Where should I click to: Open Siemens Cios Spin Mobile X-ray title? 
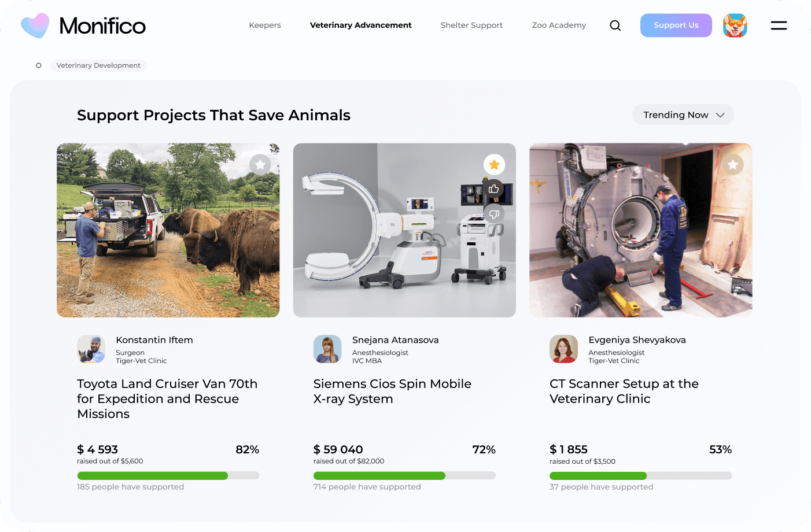tap(392, 391)
